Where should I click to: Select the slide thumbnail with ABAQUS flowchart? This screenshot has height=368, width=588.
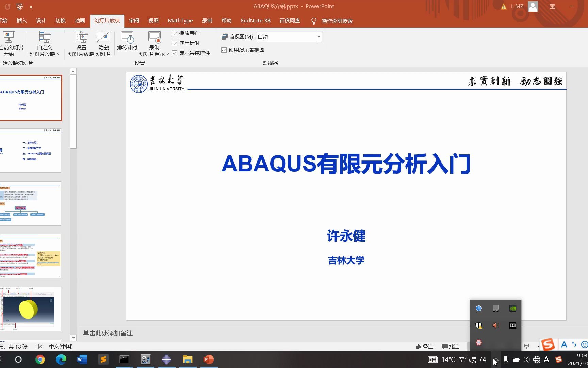(x=31, y=203)
